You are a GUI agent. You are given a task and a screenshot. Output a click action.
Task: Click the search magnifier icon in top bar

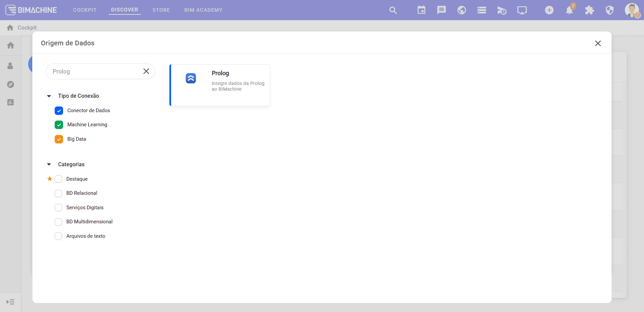(393, 10)
